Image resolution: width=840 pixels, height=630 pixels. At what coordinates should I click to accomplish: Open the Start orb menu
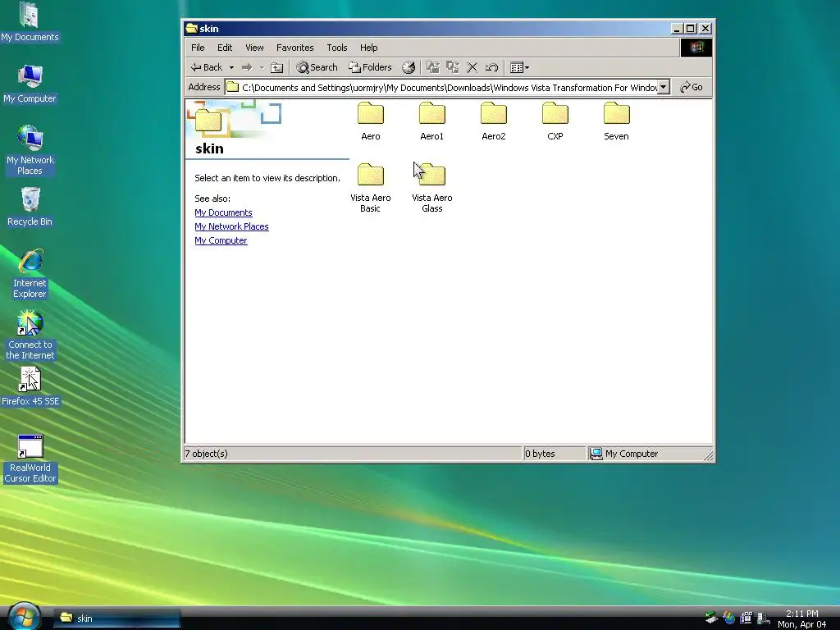[x=24, y=616]
